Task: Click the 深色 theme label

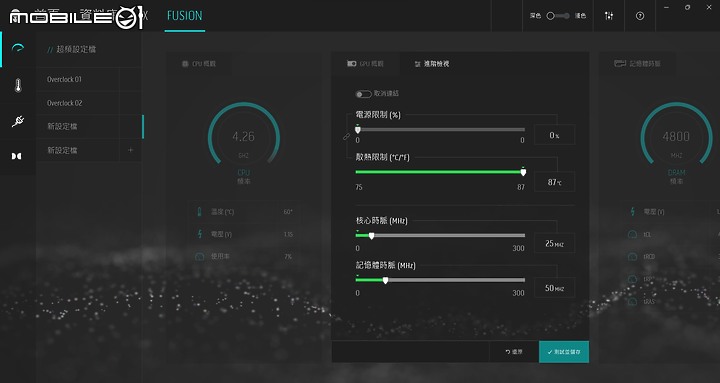Action: click(x=535, y=16)
